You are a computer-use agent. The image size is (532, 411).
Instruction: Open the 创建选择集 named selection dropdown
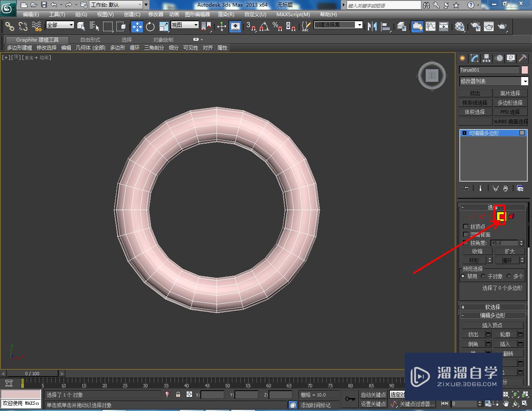(338, 25)
